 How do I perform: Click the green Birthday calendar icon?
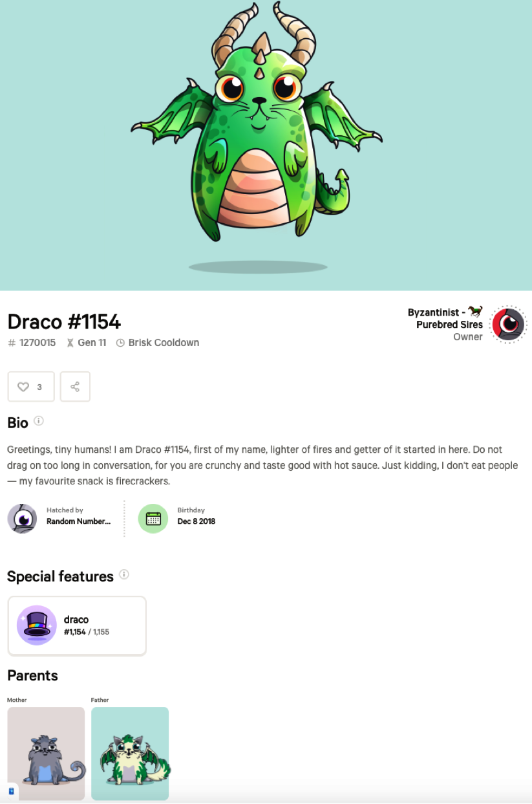click(153, 519)
